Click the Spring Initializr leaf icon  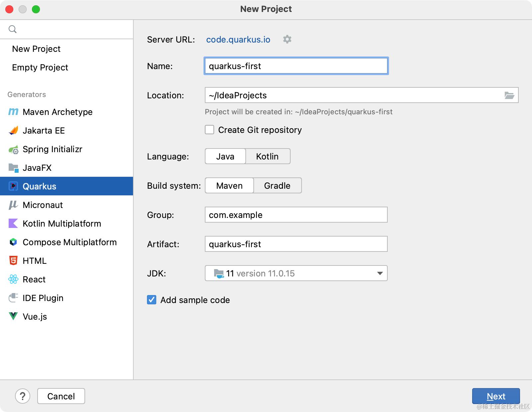tap(13, 150)
